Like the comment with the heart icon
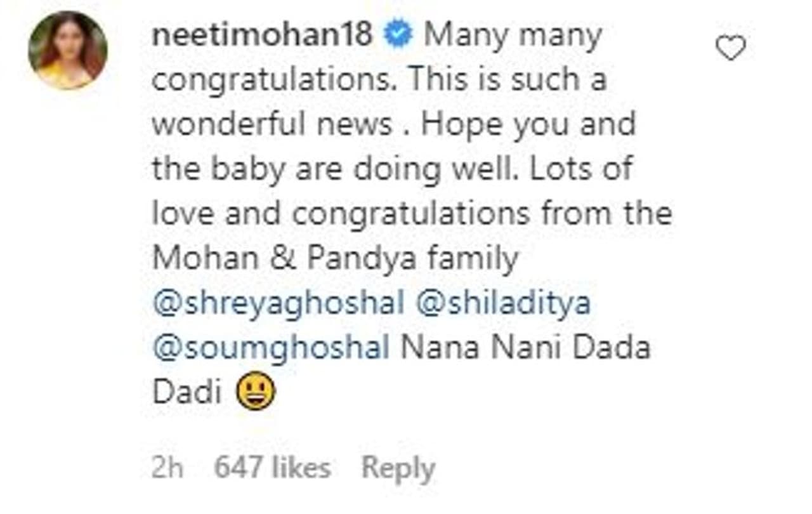This screenshot has height=514, width=812. (730, 48)
